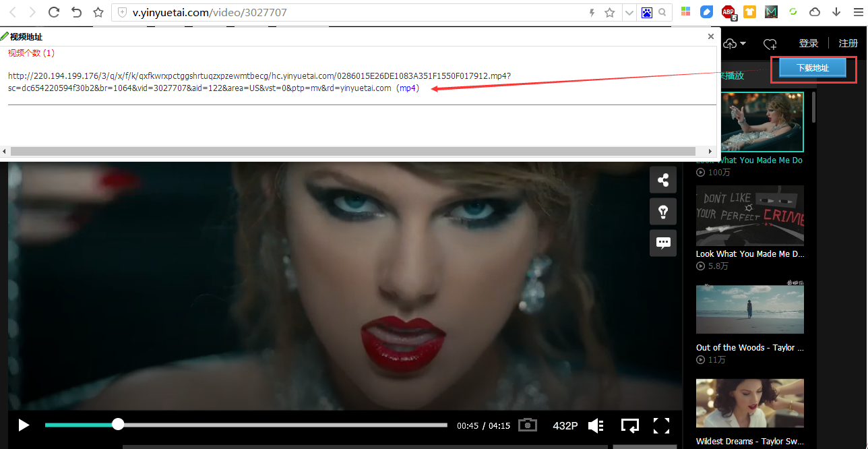
Task: Bookmark this page with the star inside the address bar
Action: (x=609, y=12)
